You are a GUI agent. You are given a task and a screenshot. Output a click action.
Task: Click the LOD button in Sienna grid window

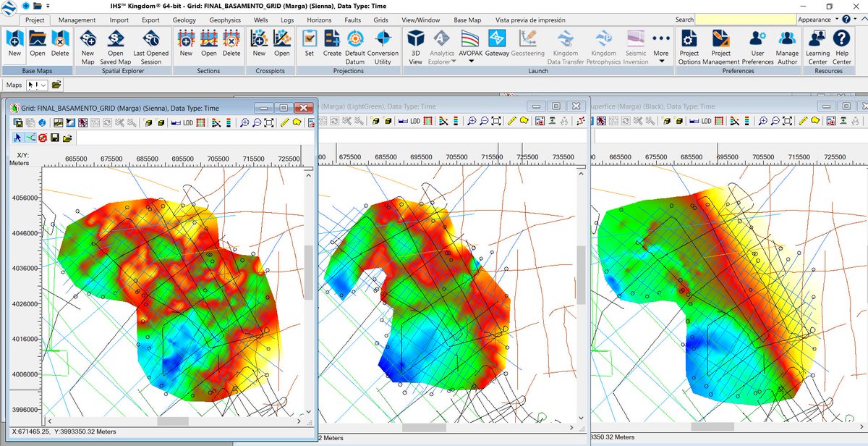tap(188, 122)
